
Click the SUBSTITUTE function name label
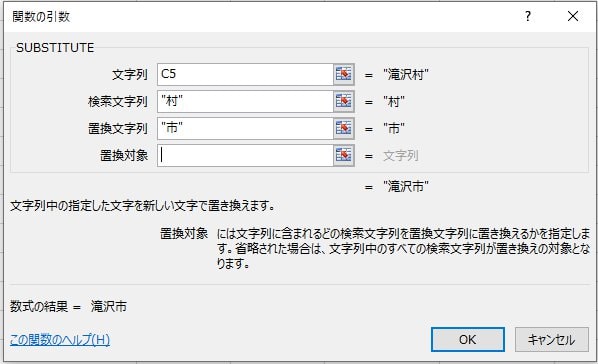click(55, 48)
